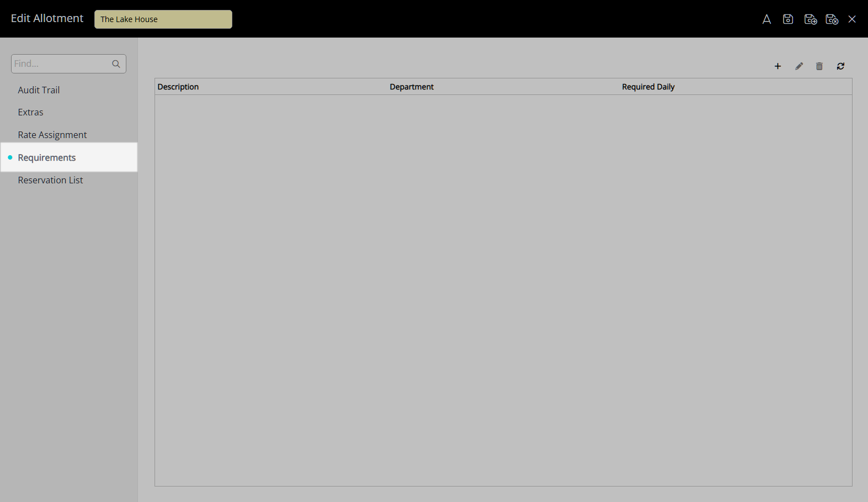Click the Save icon in header
The height and width of the screenshot is (502, 868).
[x=788, y=19]
